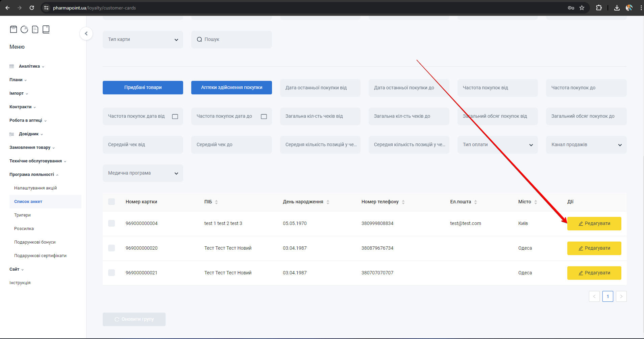Select the row checkbox for card 969000000020

pyautogui.click(x=112, y=248)
